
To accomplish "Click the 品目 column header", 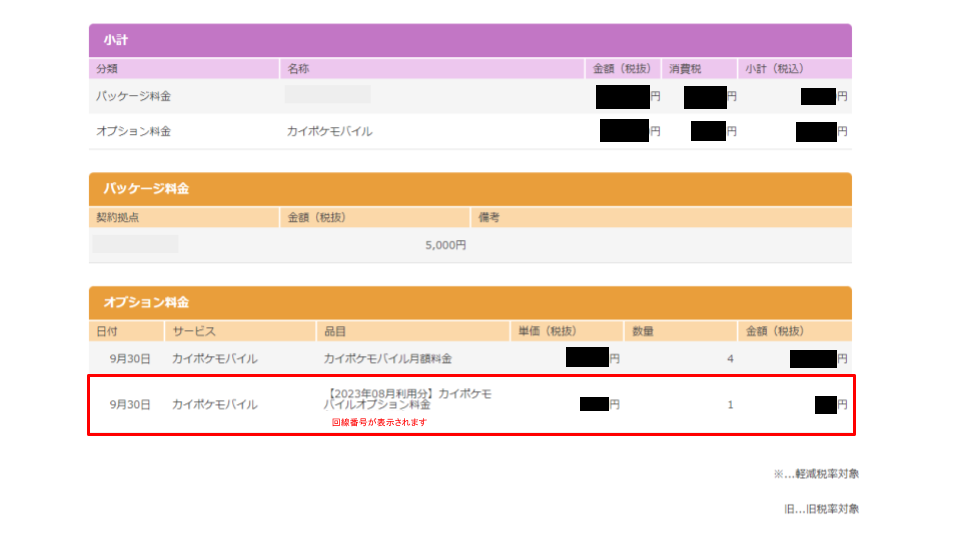I will coord(413,331).
